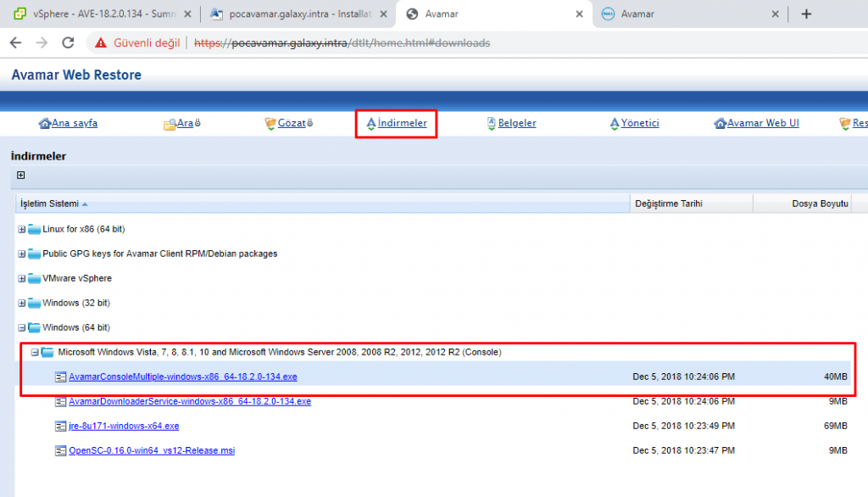Open Yönetici administrator link
868x497 pixels.
coord(640,123)
